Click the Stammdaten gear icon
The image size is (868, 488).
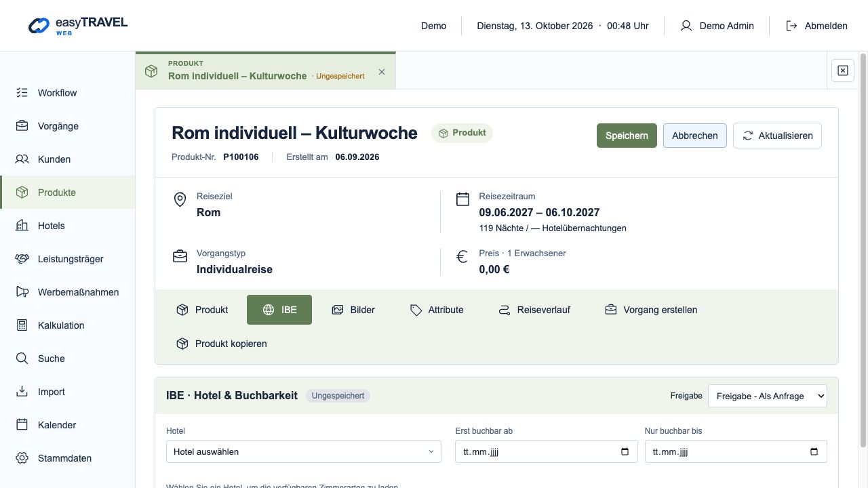pos(22,458)
